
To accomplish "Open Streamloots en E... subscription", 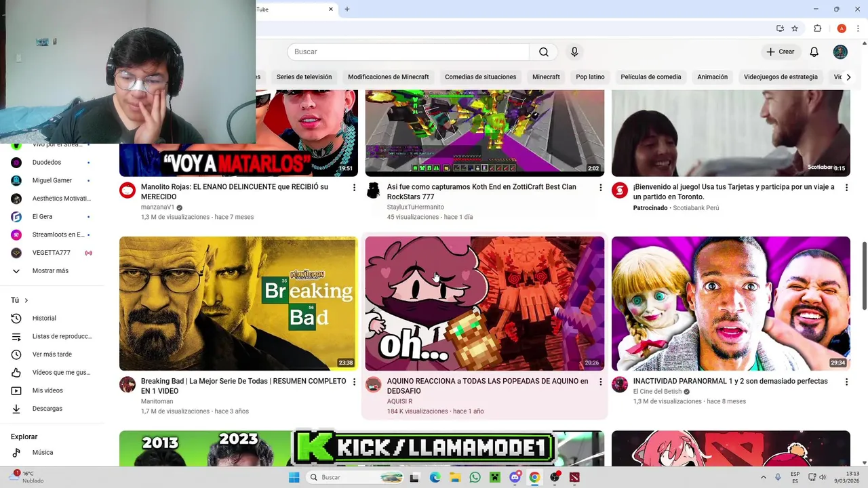I will click(x=51, y=235).
